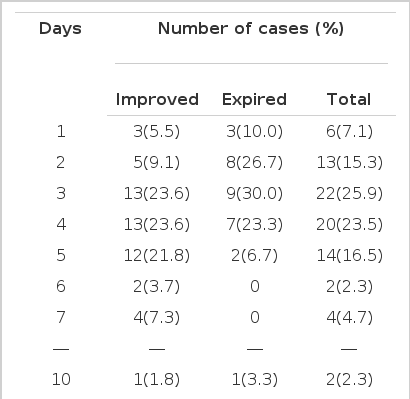This screenshot has height=399, width=410.
Task: Select the 7(23.3) expired cell
Action: pyautogui.click(x=254, y=224)
